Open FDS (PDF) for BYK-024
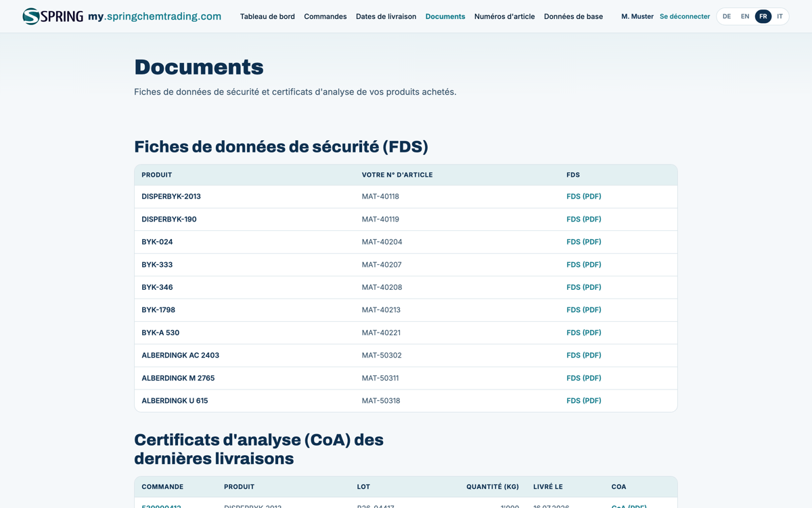812x508 pixels. (x=584, y=242)
